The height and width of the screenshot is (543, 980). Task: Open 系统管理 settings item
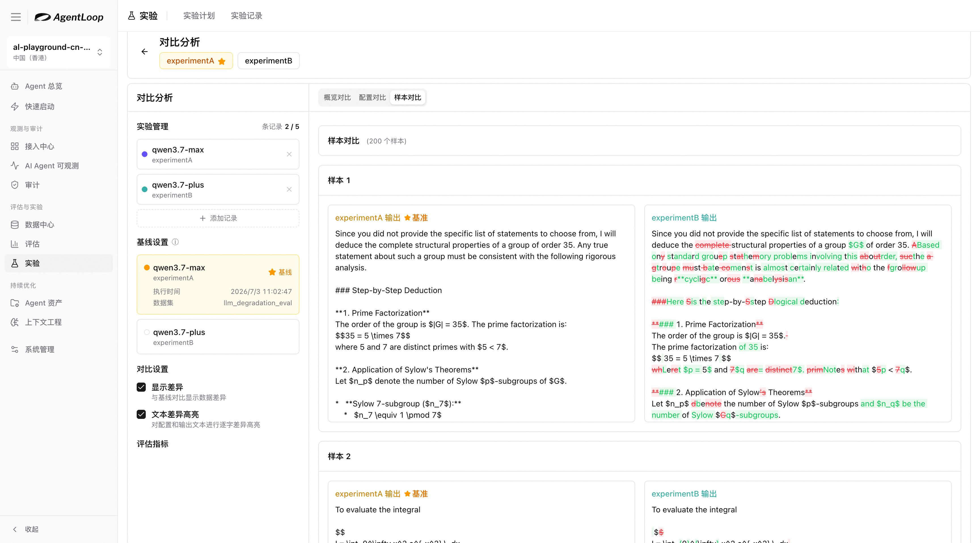point(59,349)
